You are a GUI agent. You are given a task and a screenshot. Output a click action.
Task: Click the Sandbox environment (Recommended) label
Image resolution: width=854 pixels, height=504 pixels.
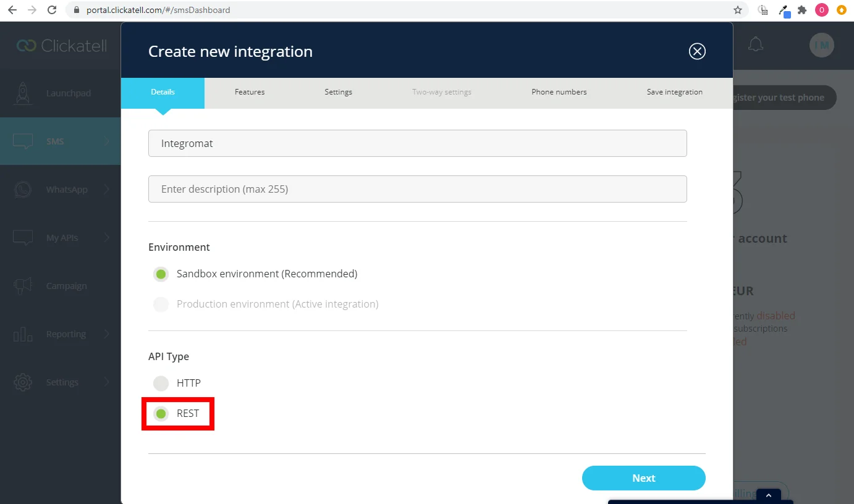click(x=267, y=274)
